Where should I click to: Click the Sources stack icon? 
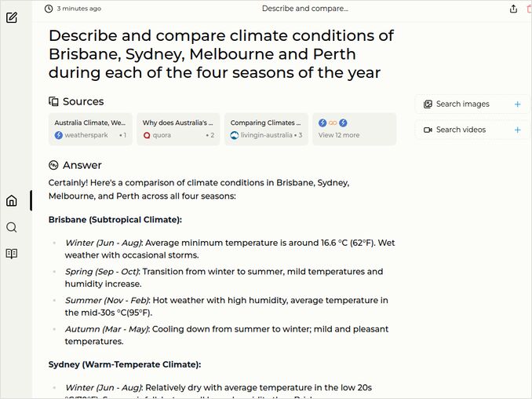[53, 101]
